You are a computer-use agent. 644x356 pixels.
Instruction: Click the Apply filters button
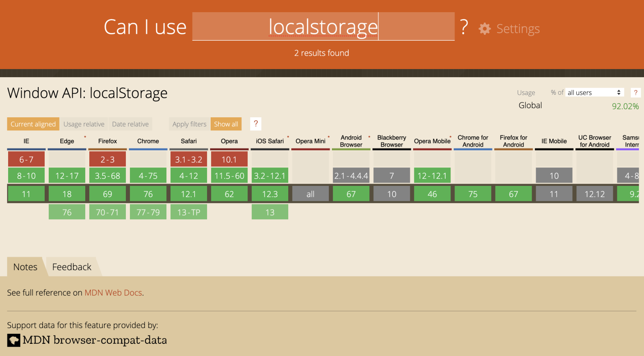click(189, 124)
